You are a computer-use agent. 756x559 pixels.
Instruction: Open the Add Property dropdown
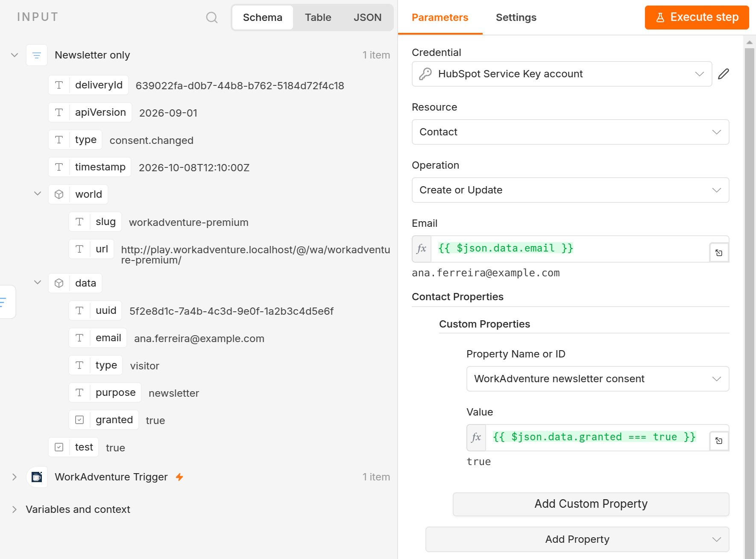tap(577, 539)
